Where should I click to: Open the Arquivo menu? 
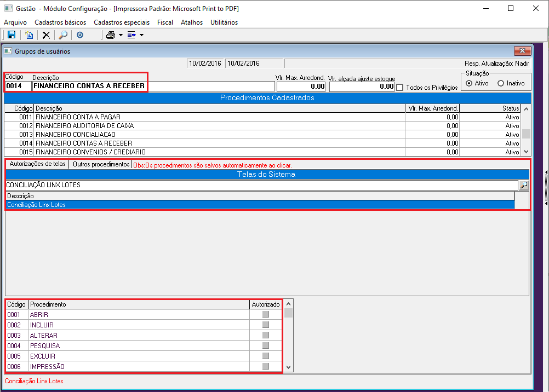point(15,22)
